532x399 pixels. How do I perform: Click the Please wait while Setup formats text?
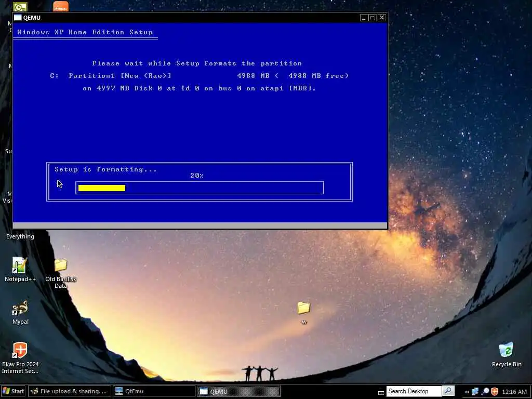(x=197, y=63)
